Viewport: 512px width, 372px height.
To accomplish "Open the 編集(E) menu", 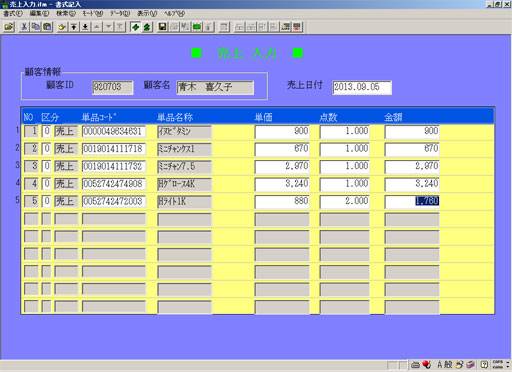I will click(x=39, y=13).
